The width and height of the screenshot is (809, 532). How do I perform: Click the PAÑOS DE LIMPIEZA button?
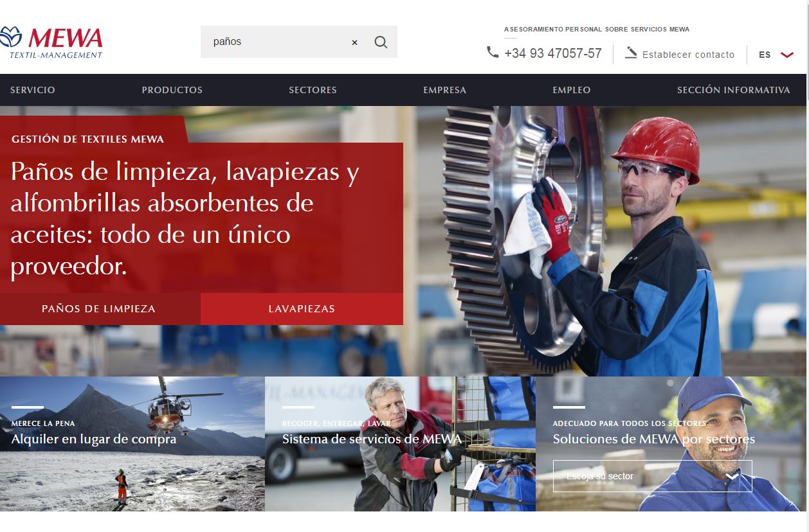click(x=99, y=309)
